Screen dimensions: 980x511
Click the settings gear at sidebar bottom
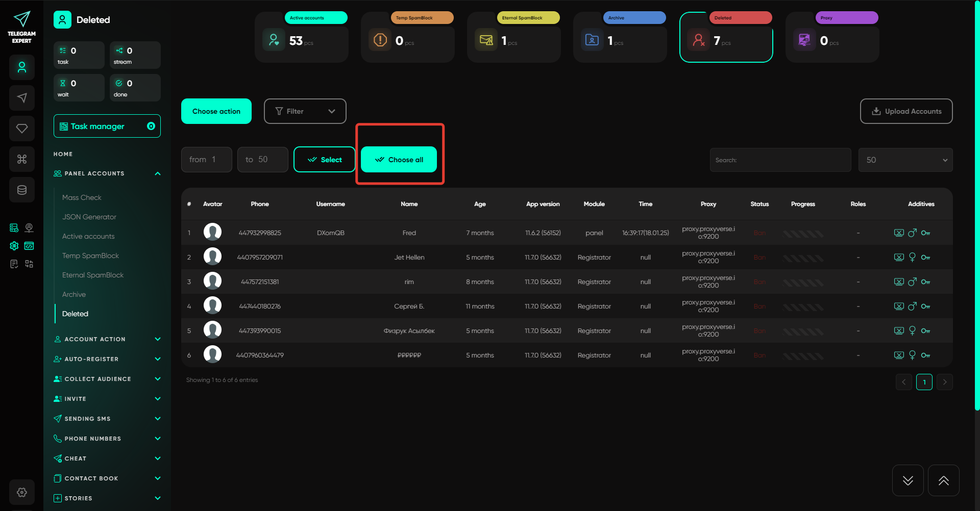[x=22, y=492]
